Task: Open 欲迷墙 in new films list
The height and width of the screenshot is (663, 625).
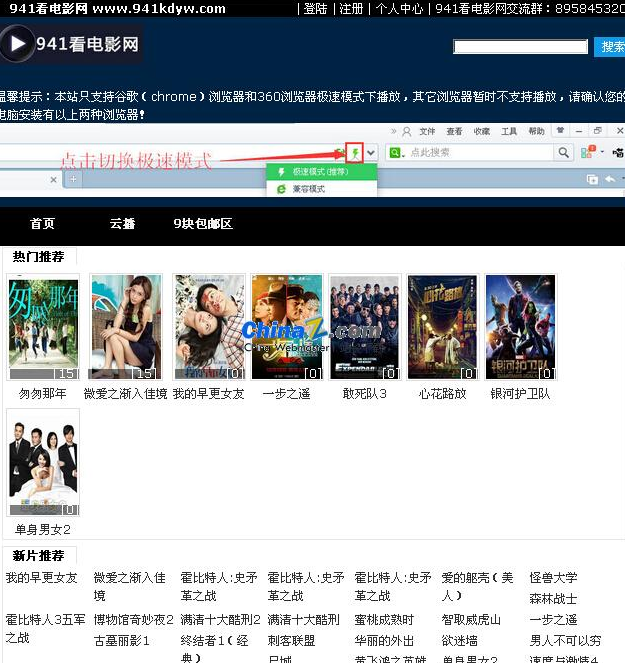Action: (x=460, y=641)
